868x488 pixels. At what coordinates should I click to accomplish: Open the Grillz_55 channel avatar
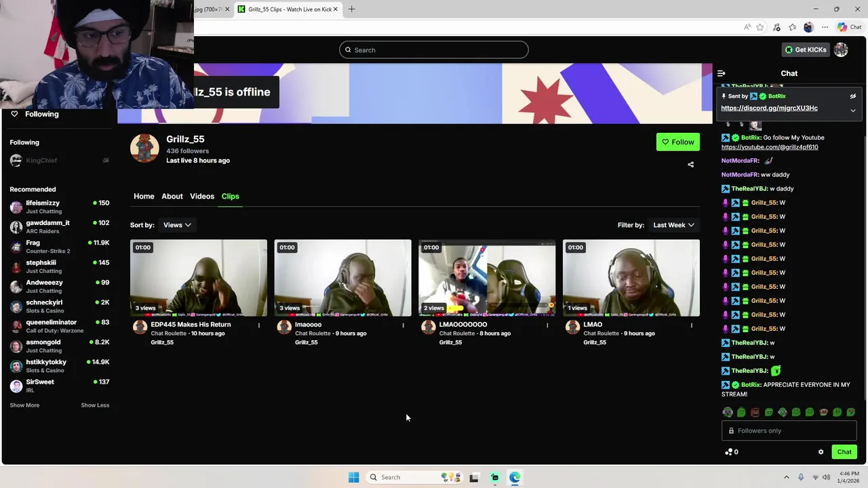[144, 148]
